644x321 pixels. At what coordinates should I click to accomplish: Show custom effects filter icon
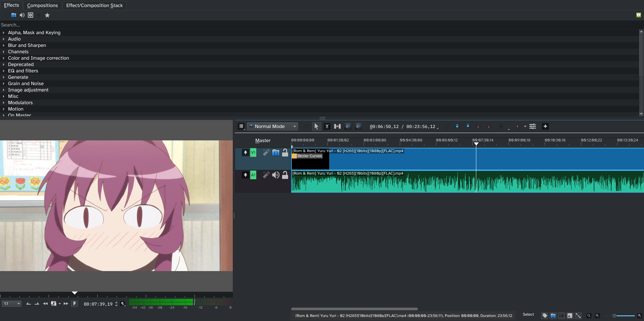pos(31,15)
